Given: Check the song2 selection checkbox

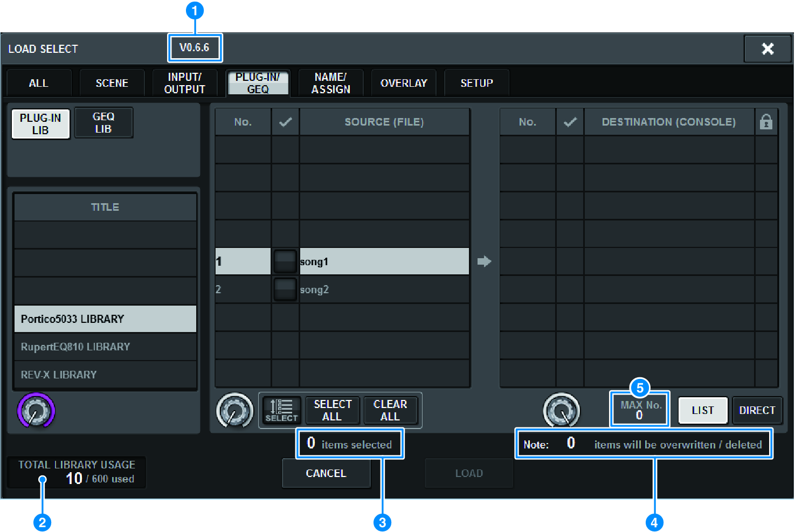Looking at the screenshot, I should (x=285, y=289).
